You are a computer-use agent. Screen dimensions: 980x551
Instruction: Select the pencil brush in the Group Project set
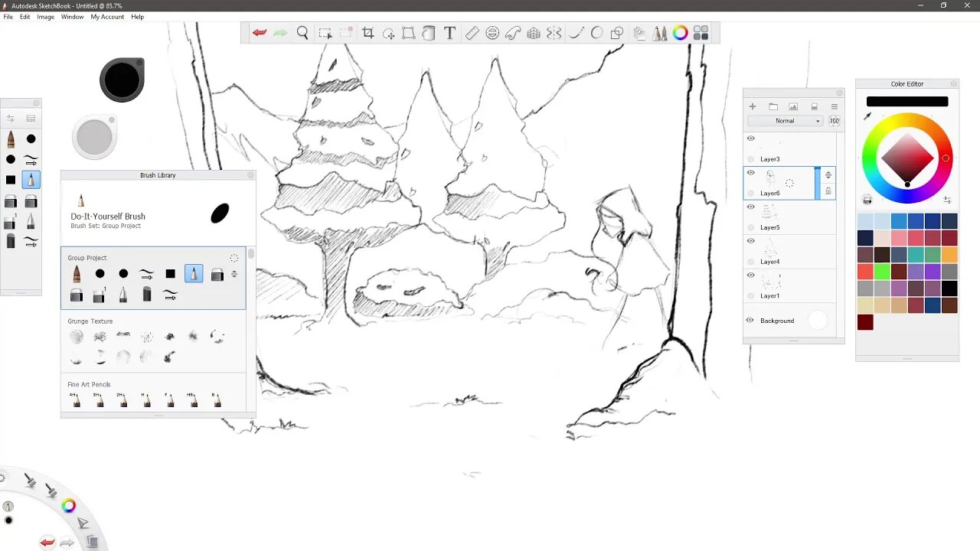194,273
